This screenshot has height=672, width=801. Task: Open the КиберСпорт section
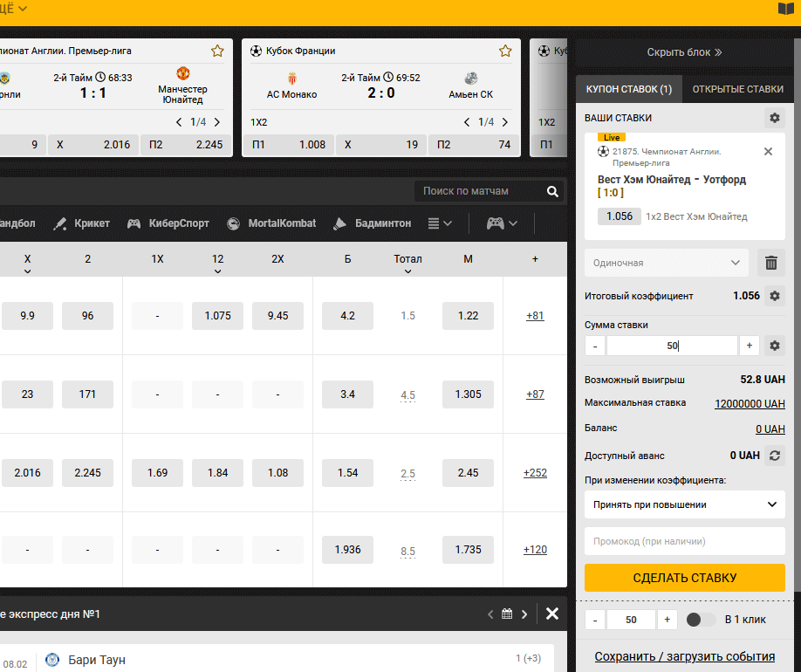(168, 223)
